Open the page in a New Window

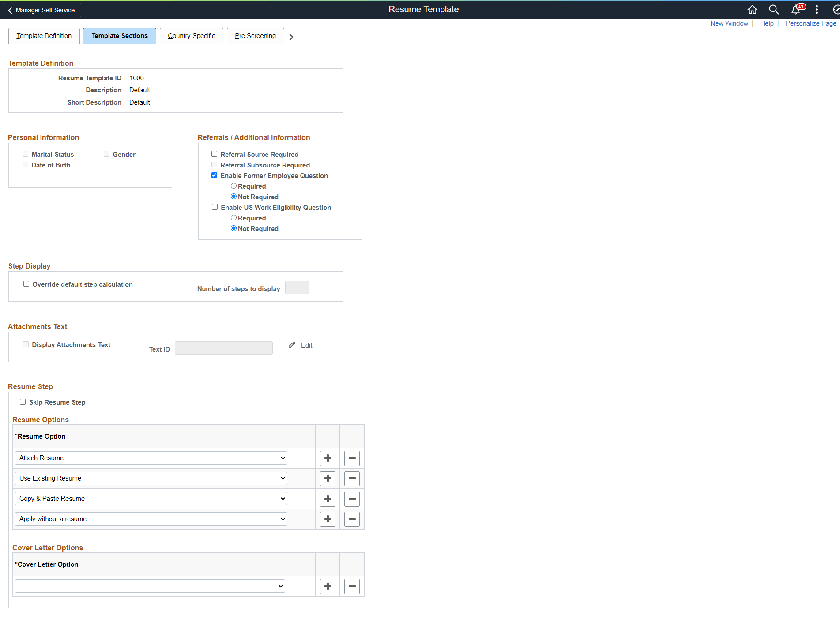point(729,23)
